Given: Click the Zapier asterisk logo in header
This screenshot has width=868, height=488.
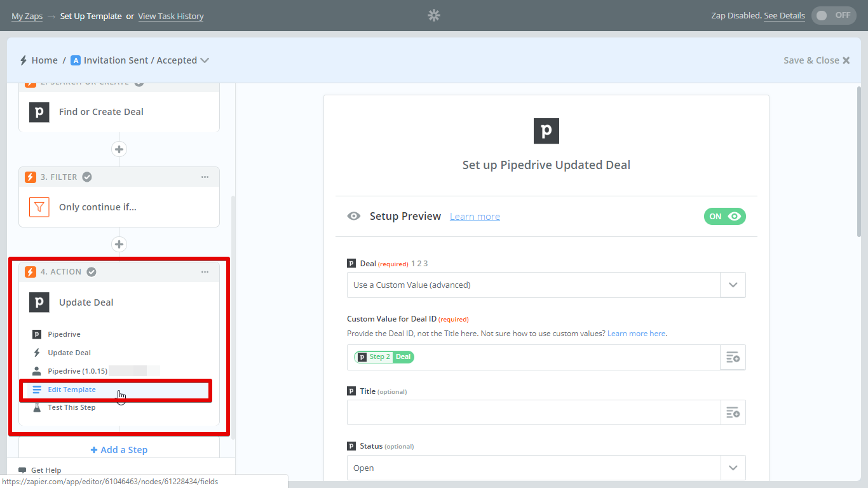Looking at the screenshot, I should click(x=434, y=15).
